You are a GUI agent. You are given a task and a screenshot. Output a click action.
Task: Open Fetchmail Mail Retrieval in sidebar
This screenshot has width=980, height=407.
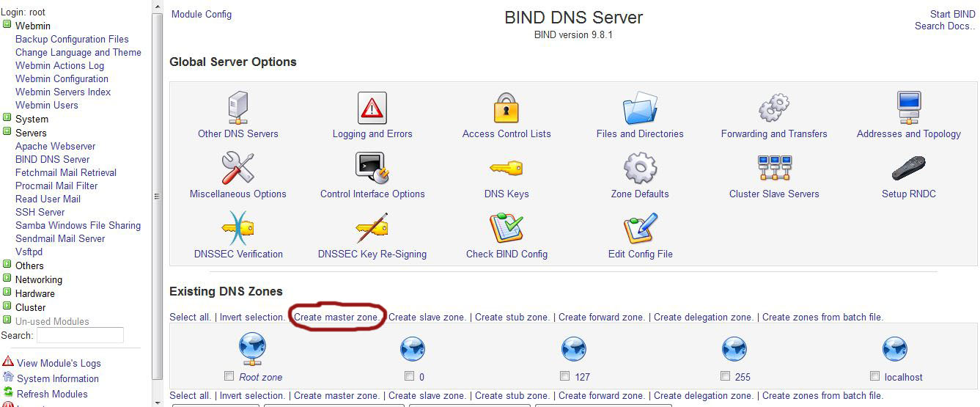(66, 172)
